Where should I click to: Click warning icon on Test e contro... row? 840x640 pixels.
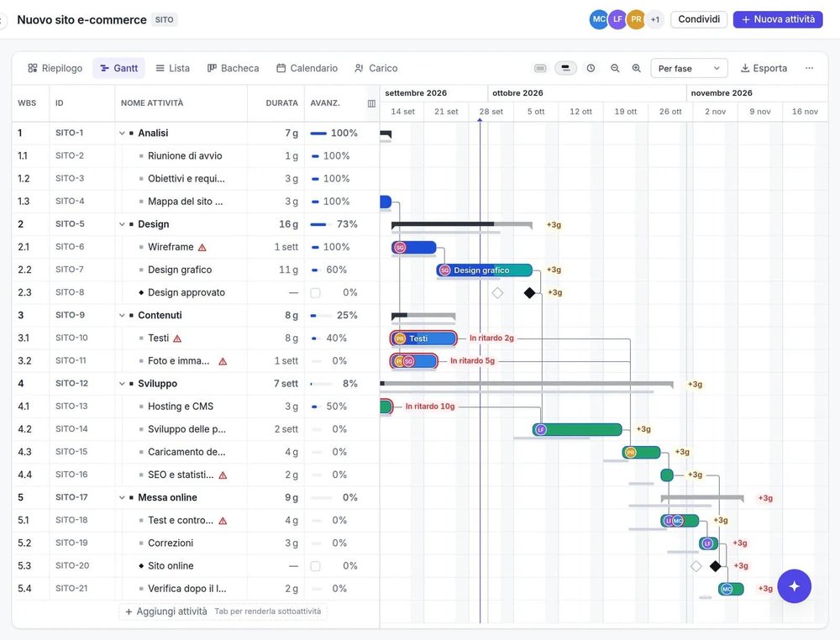click(223, 521)
